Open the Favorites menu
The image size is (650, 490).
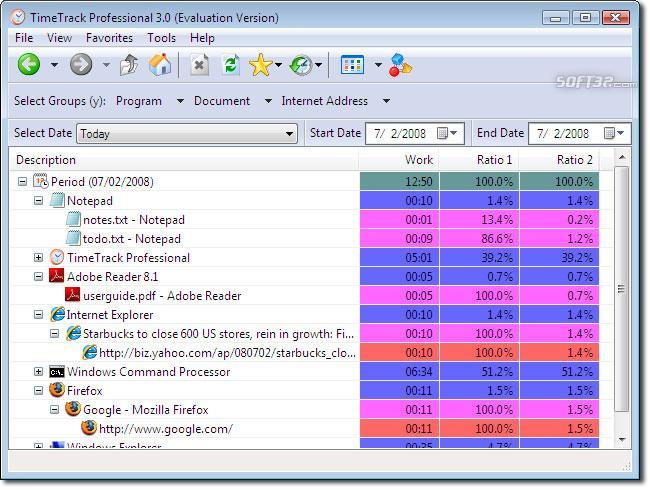(x=109, y=38)
